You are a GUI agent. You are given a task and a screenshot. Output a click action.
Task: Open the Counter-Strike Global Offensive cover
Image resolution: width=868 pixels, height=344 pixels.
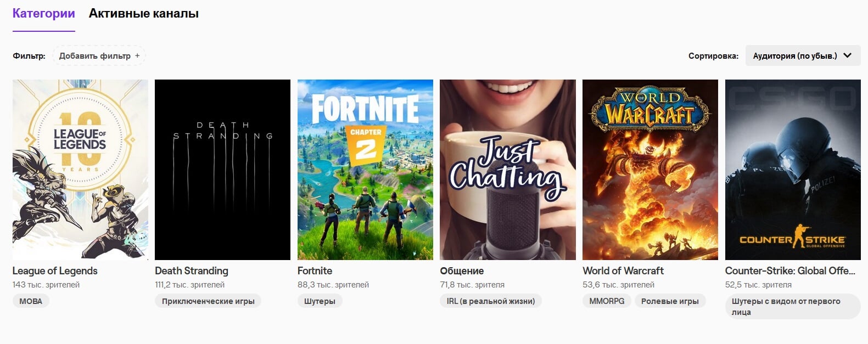793,170
